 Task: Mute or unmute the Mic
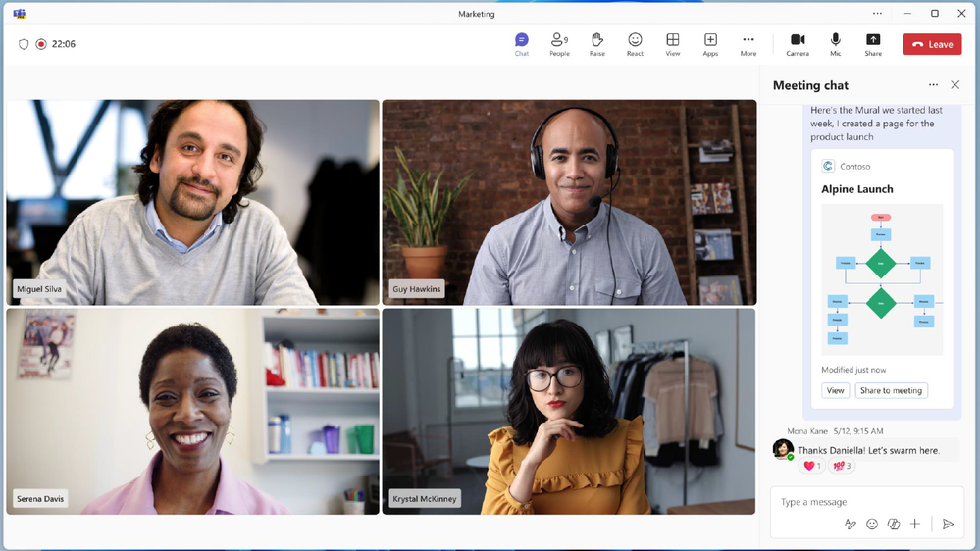point(836,44)
